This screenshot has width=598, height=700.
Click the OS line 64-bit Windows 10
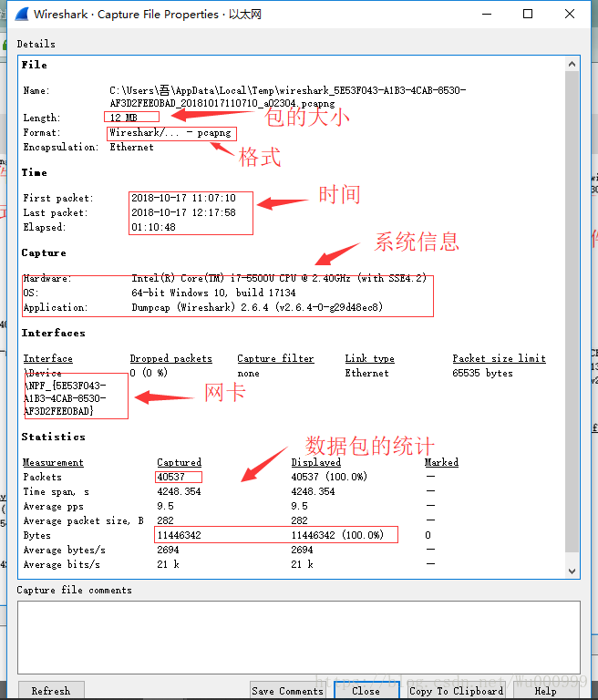[x=213, y=293]
